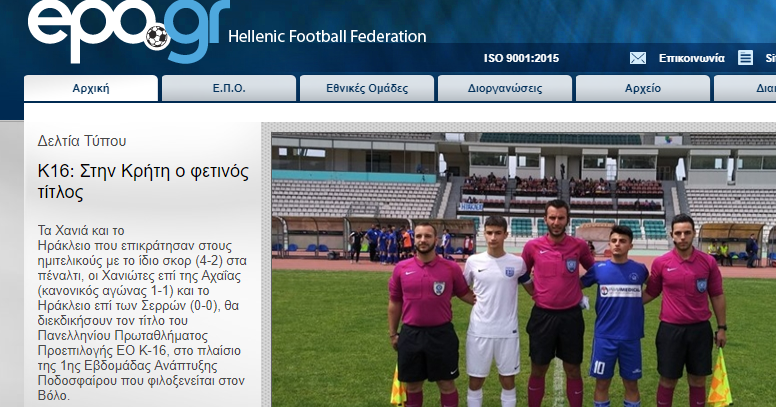Click the epo.gr logo
The image size is (776, 407).
click(x=129, y=31)
